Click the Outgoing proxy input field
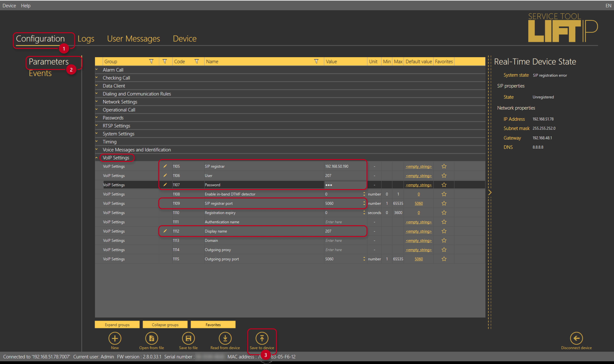This screenshot has width=614, height=364. coord(345,250)
